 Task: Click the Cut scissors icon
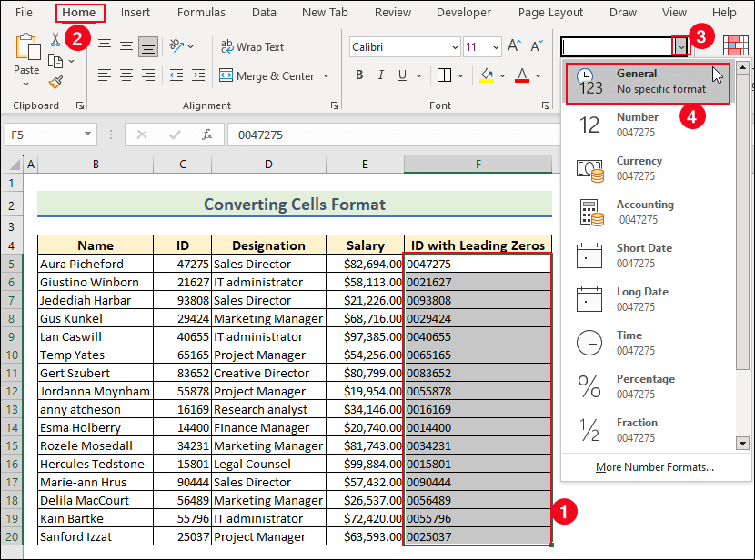55,40
